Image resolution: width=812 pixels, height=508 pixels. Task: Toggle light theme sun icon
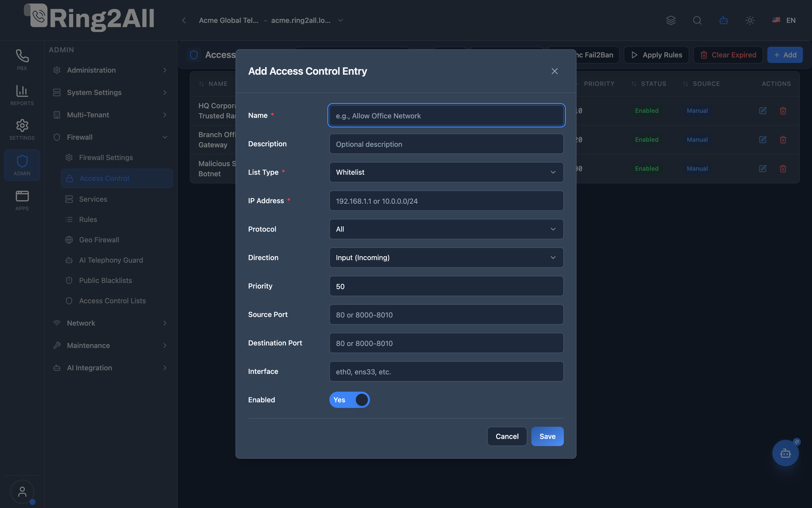coord(750,21)
